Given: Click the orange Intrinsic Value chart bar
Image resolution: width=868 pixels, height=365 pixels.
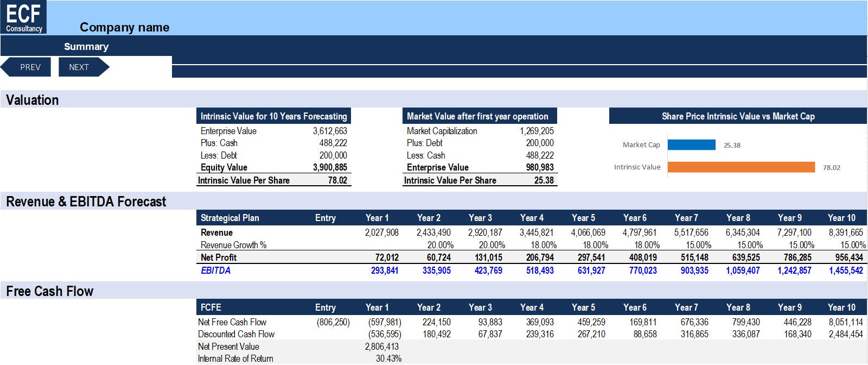Looking at the screenshot, I should [x=741, y=167].
